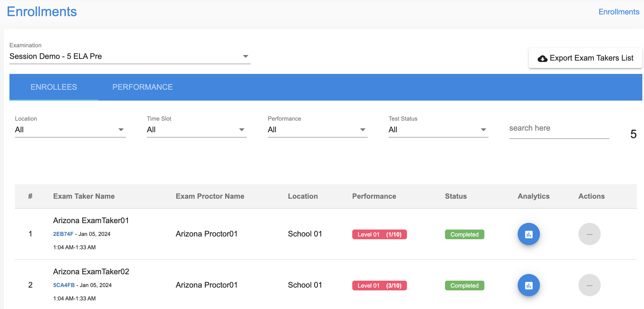Viewport: 644px width, 309px height.
Task: Click the Completed status badge for ExamTaker01
Action: (464, 234)
